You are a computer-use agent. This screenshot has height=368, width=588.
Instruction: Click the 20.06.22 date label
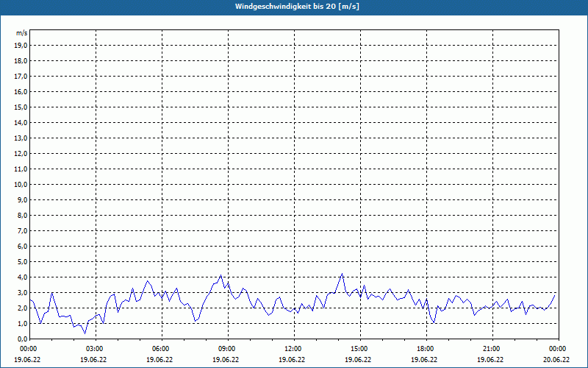coord(557,360)
